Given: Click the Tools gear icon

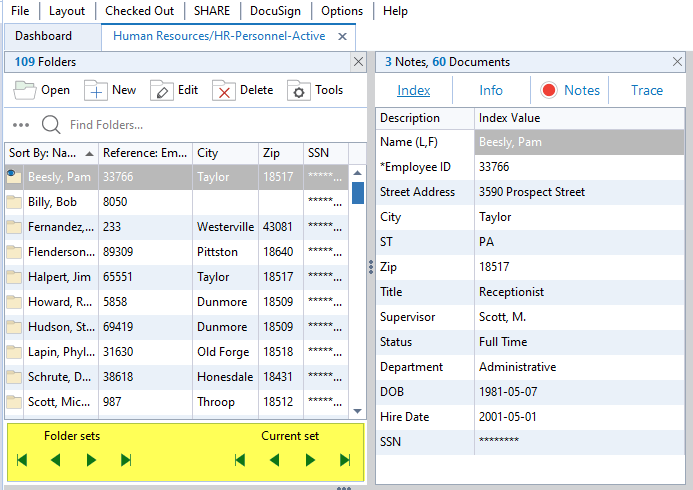Looking at the screenshot, I should pos(299,91).
